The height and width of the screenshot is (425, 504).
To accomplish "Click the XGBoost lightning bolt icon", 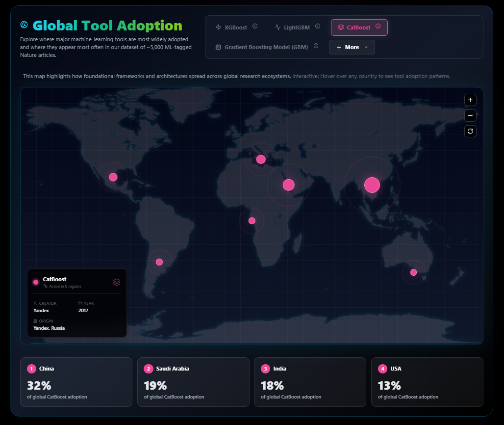I will 218,27.
